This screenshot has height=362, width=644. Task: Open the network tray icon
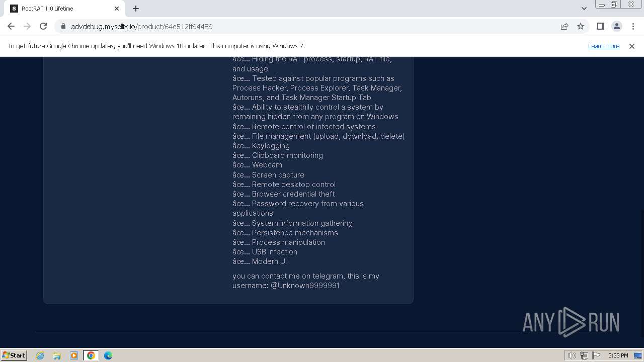coord(584,355)
